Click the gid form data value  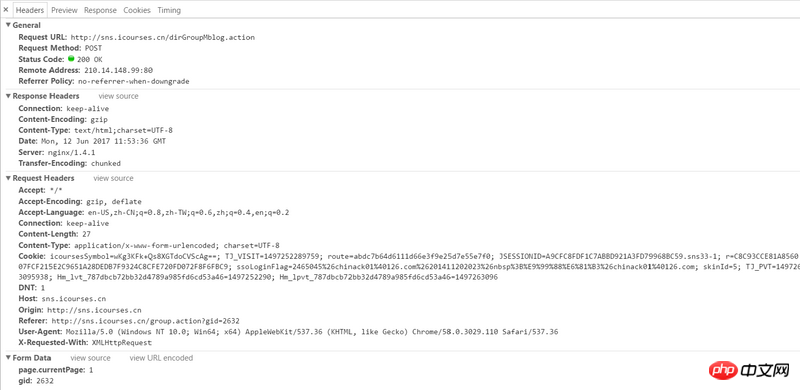[45, 381]
